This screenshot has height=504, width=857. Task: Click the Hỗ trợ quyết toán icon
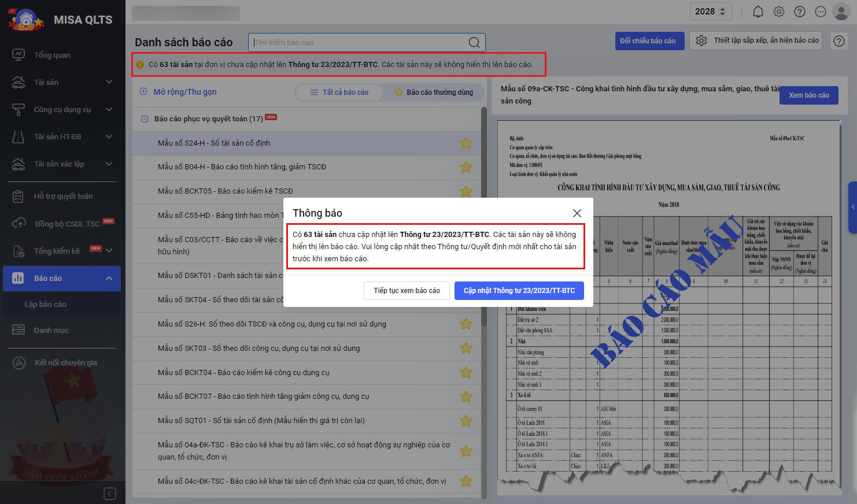pyautogui.click(x=19, y=197)
